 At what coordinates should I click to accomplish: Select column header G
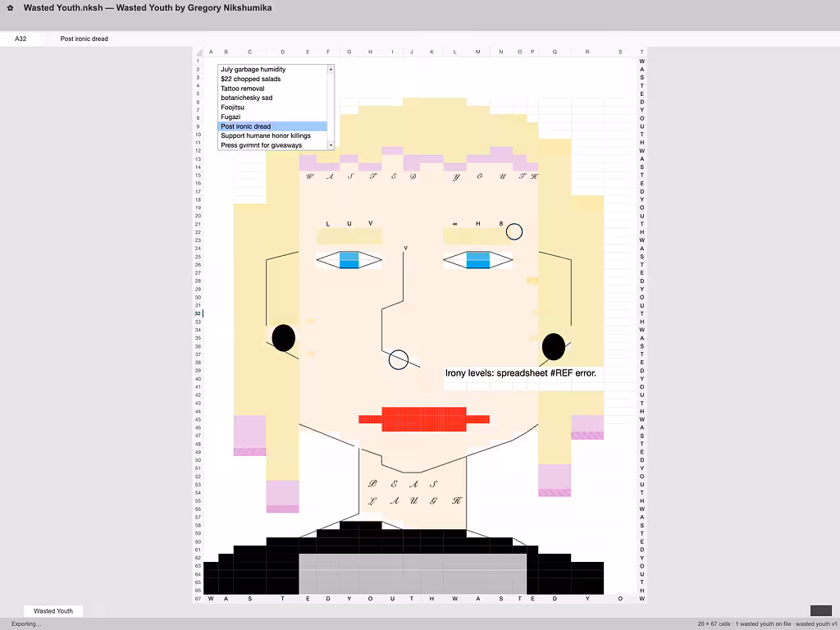click(x=349, y=52)
